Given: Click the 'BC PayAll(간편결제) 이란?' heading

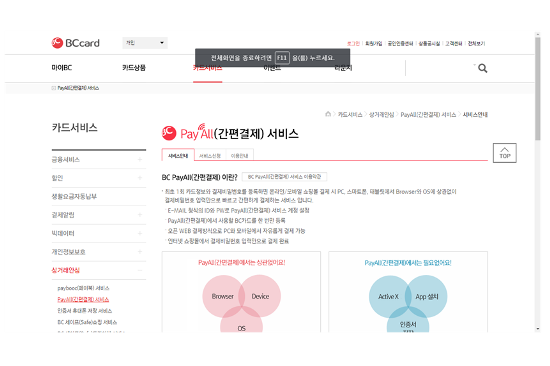Looking at the screenshot, I should [x=200, y=177].
